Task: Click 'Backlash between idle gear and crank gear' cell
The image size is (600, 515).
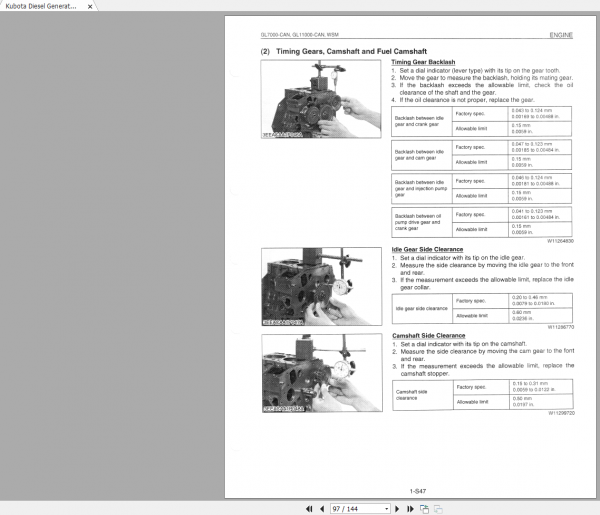Action: (422, 121)
